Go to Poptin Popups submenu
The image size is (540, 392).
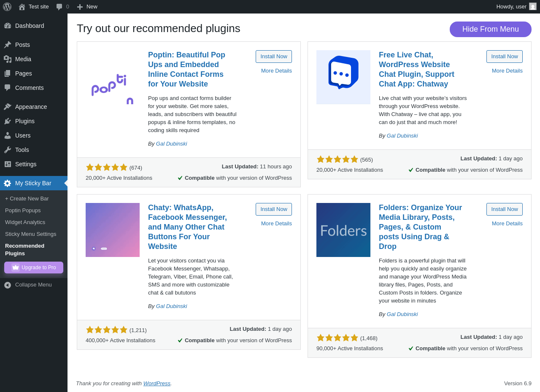[x=23, y=211]
